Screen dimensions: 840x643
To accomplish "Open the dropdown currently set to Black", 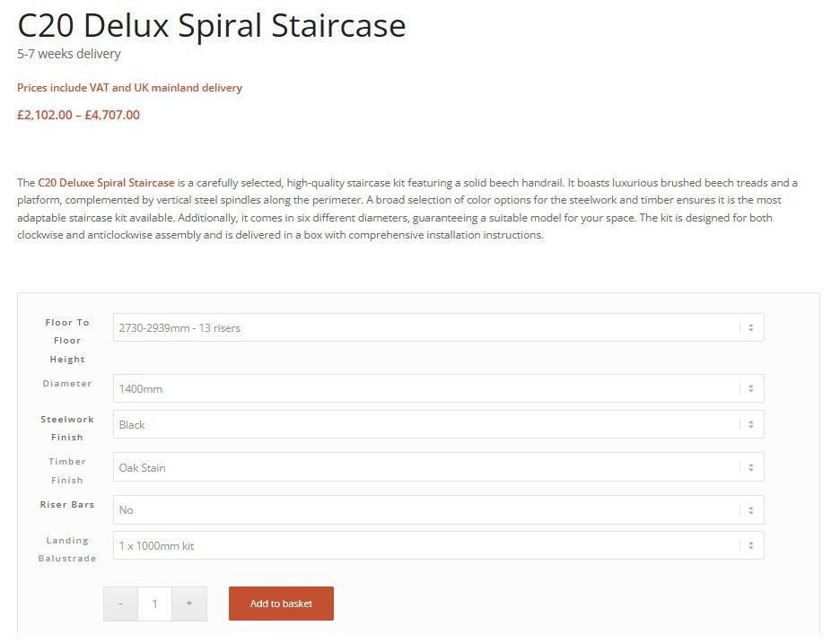I will (438, 424).
